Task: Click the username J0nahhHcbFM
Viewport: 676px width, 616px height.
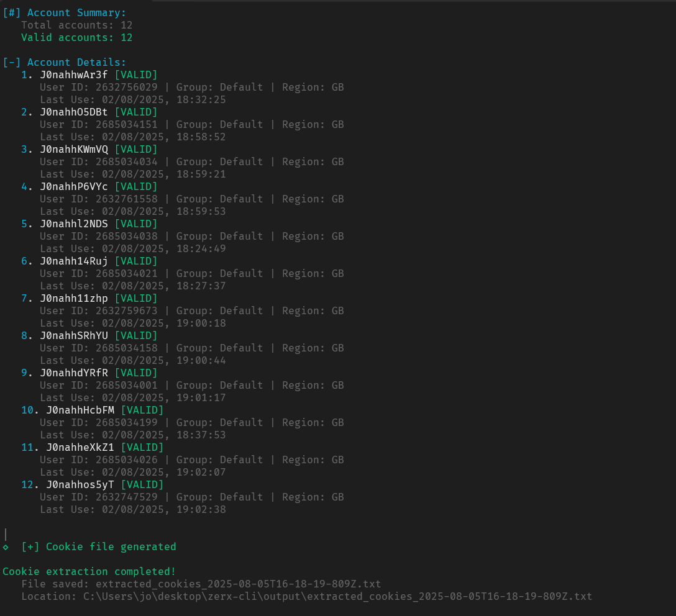Action: pyautogui.click(x=80, y=410)
